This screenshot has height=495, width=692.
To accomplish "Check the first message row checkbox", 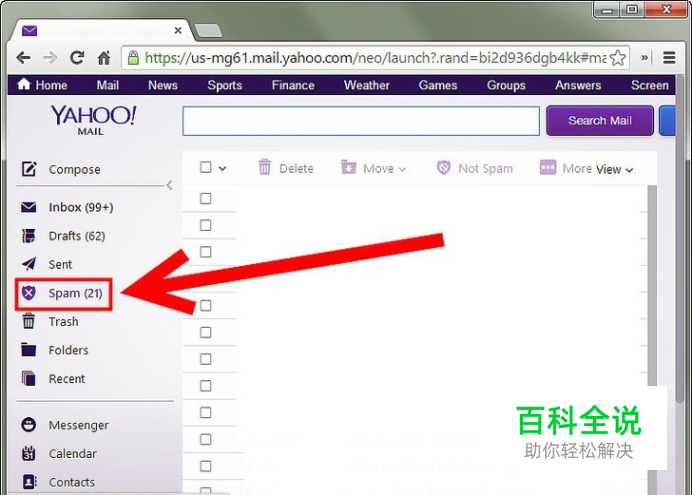I will [206, 199].
